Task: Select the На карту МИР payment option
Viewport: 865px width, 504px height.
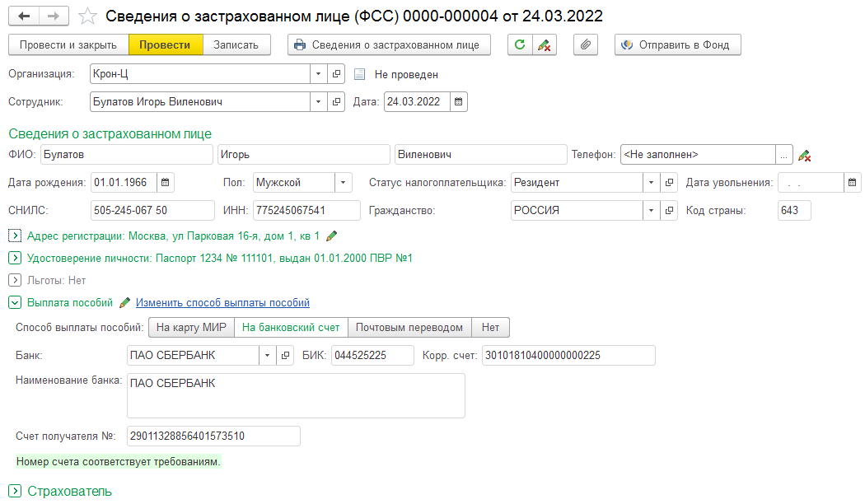Action: (x=191, y=328)
